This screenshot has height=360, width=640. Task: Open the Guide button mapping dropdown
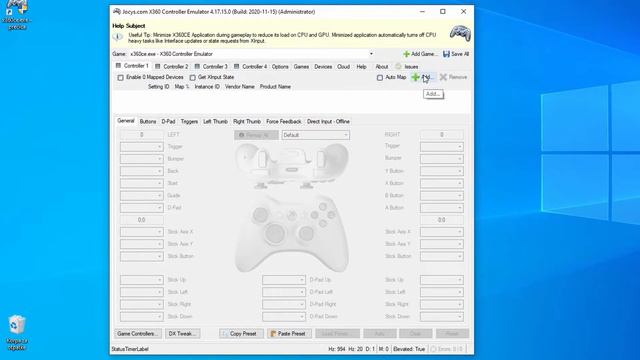point(142,196)
